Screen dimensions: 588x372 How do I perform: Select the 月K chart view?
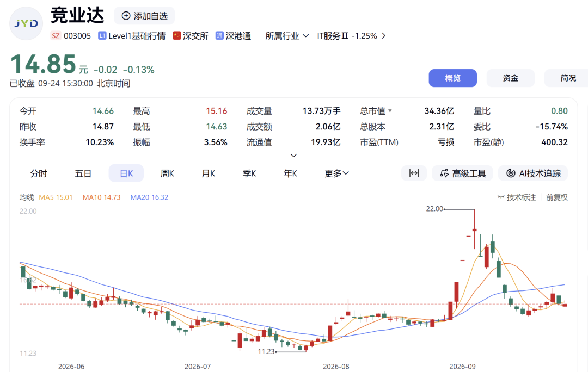208,173
